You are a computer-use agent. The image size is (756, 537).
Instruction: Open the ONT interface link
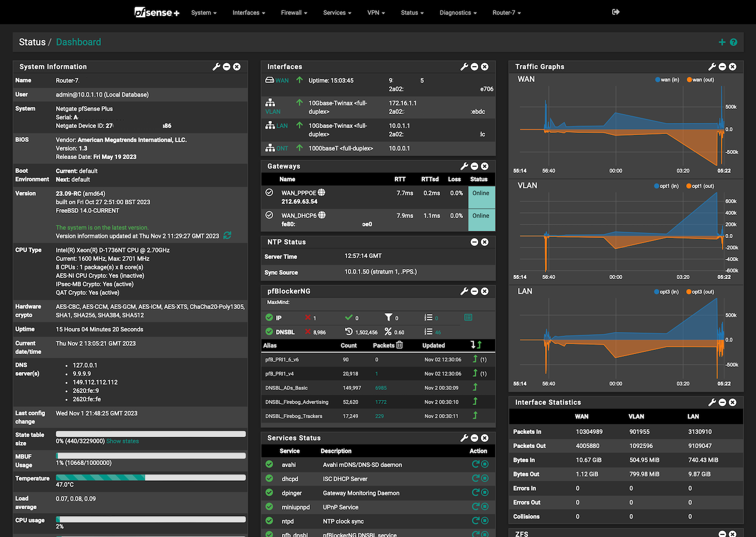(x=282, y=148)
